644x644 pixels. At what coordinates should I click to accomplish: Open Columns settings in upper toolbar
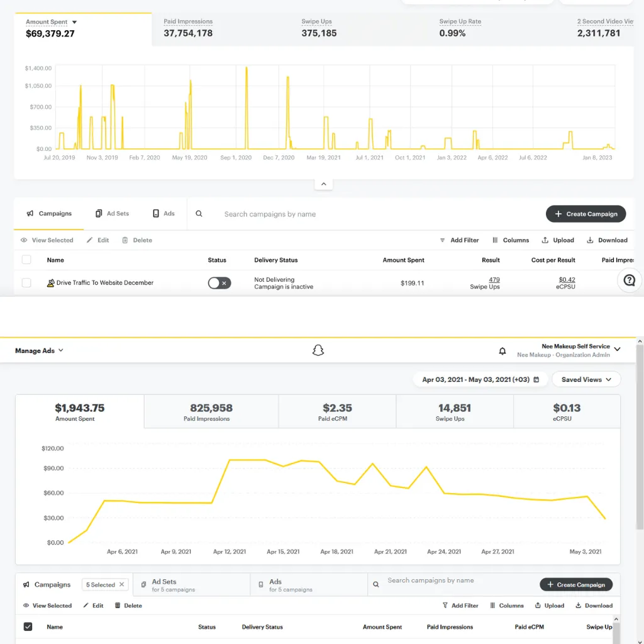coord(511,240)
